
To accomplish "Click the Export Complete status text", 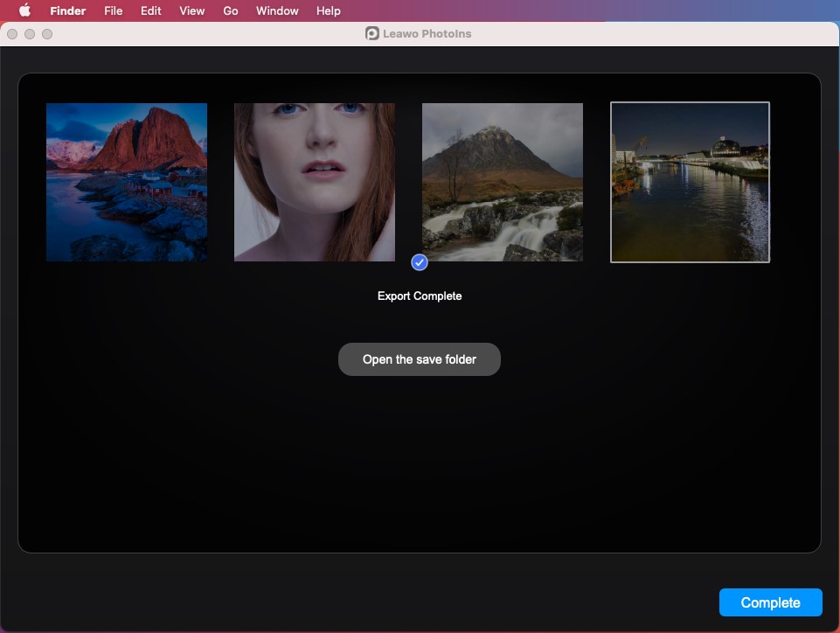I will [420, 296].
